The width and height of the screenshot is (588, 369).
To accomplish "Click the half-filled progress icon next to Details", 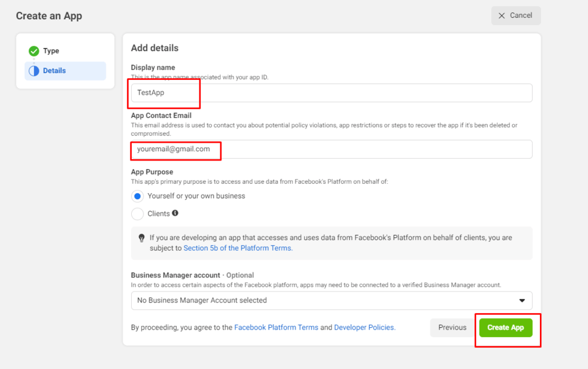I will (x=33, y=71).
